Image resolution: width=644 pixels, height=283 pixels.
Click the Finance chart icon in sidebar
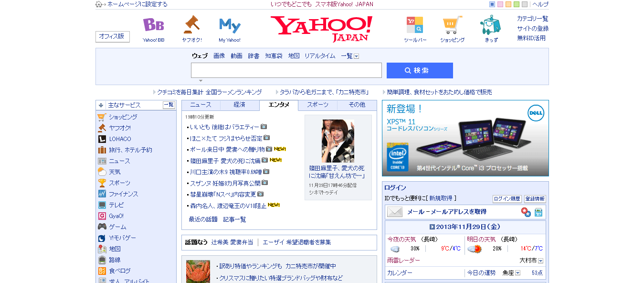pos(102,194)
